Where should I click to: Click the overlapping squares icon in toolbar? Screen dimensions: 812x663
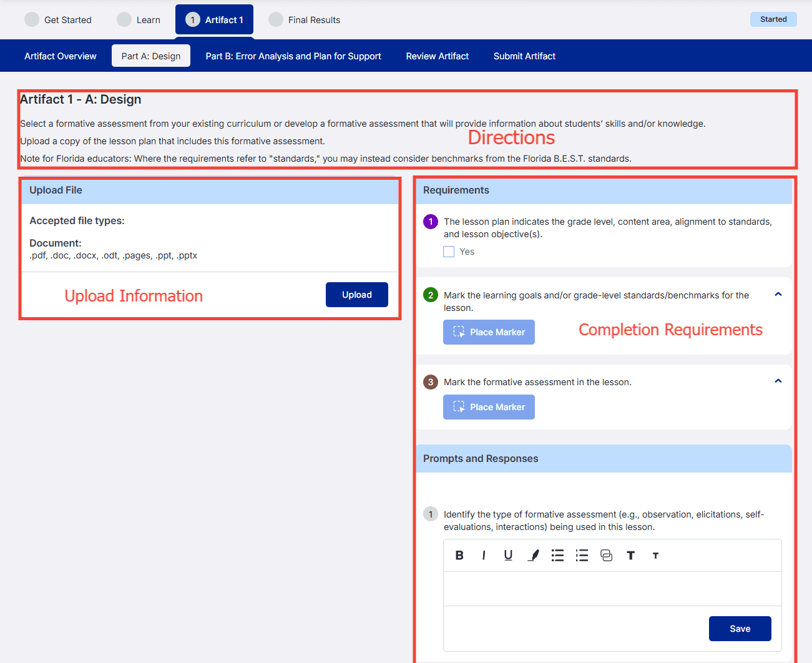pyautogui.click(x=606, y=555)
